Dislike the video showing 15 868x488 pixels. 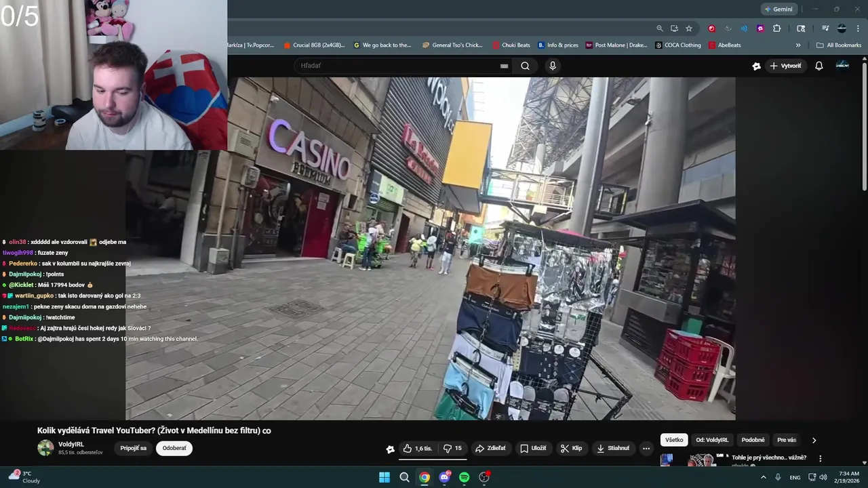[x=452, y=448]
